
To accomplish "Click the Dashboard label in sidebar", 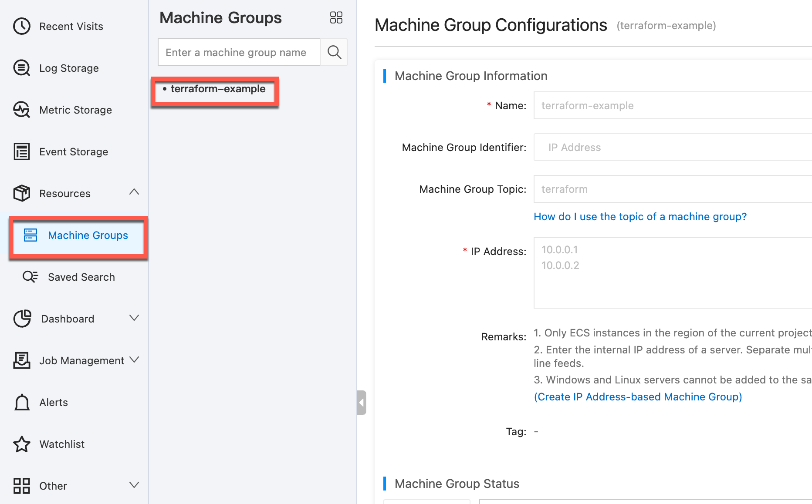I will [x=68, y=319].
